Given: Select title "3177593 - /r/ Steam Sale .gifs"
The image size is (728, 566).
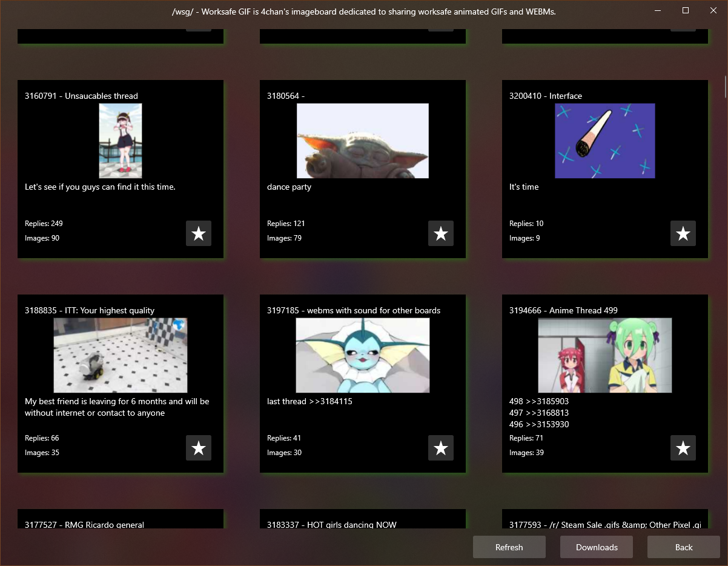Looking at the screenshot, I should pyautogui.click(x=605, y=525).
